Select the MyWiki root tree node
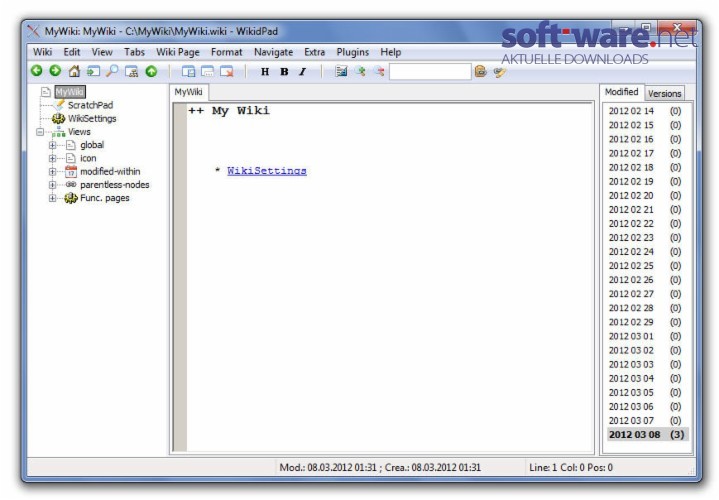 (70, 92)
